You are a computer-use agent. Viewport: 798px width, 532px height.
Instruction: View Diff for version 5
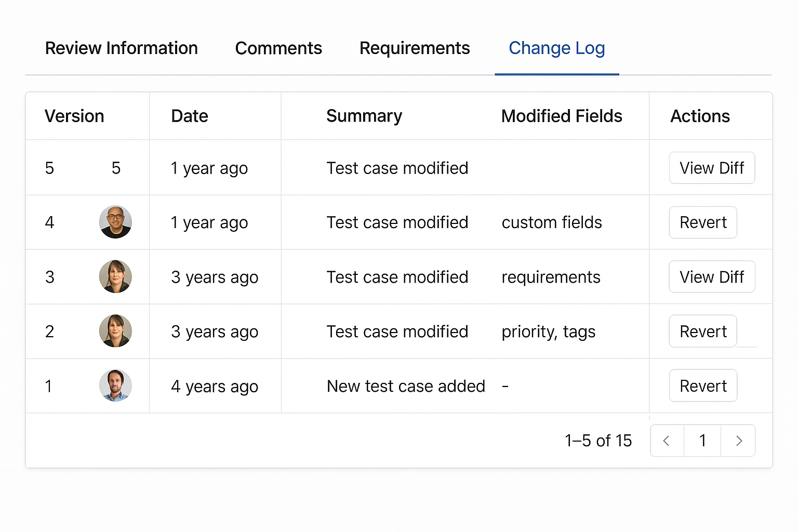point(712,168)
